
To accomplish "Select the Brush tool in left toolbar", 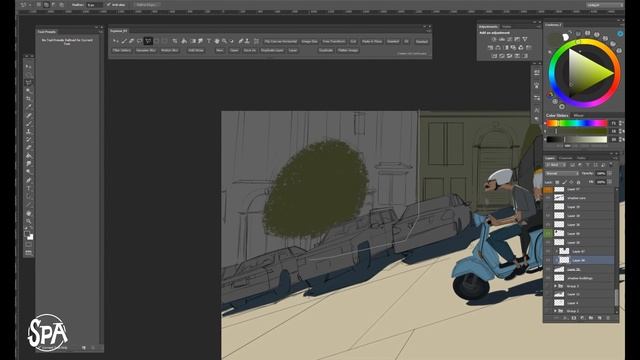I will point(29,124).
